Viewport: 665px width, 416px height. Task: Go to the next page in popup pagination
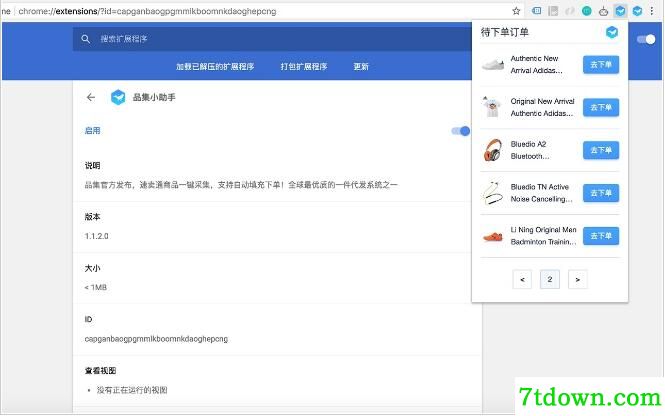click(x=577, y=279)
